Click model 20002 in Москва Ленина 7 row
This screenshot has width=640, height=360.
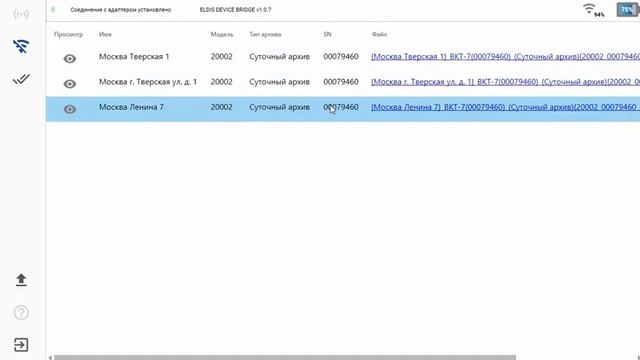[x=221, y=107]
